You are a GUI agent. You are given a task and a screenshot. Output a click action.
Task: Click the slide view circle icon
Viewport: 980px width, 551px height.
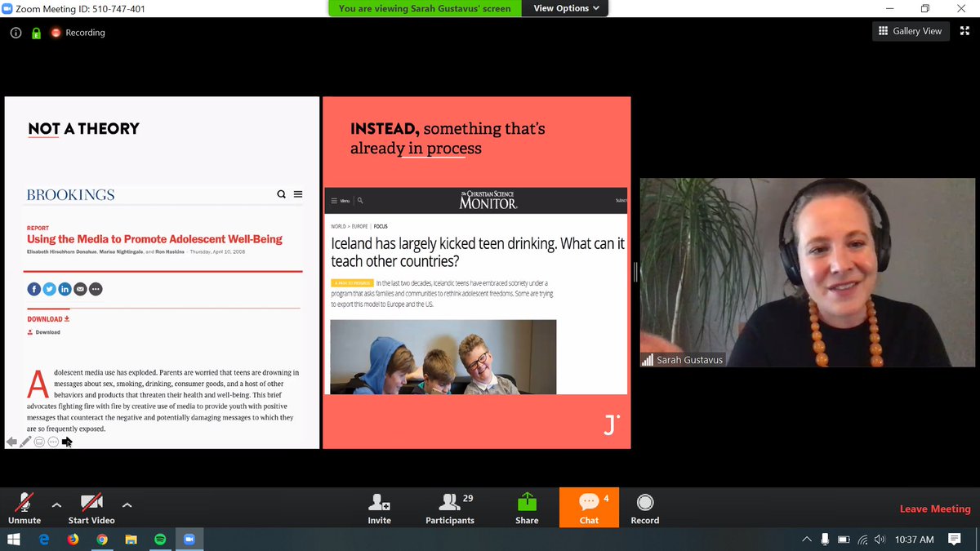pos(39,442)
